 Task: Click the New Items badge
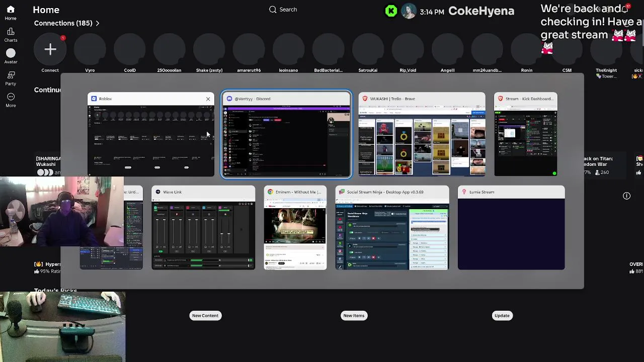pyautogui.click(x=354, y=316)
